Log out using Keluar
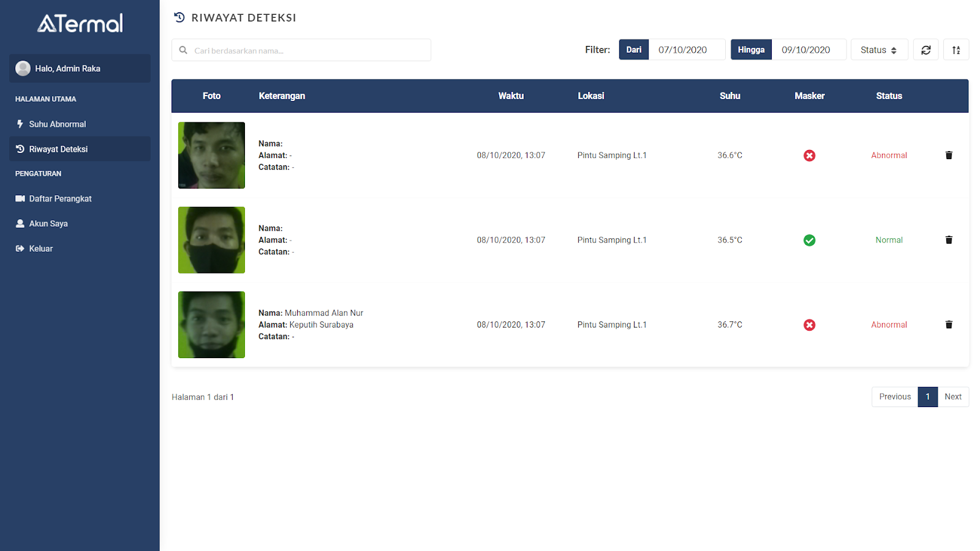The width and height of the screenshot is (980, 551). 41,249
